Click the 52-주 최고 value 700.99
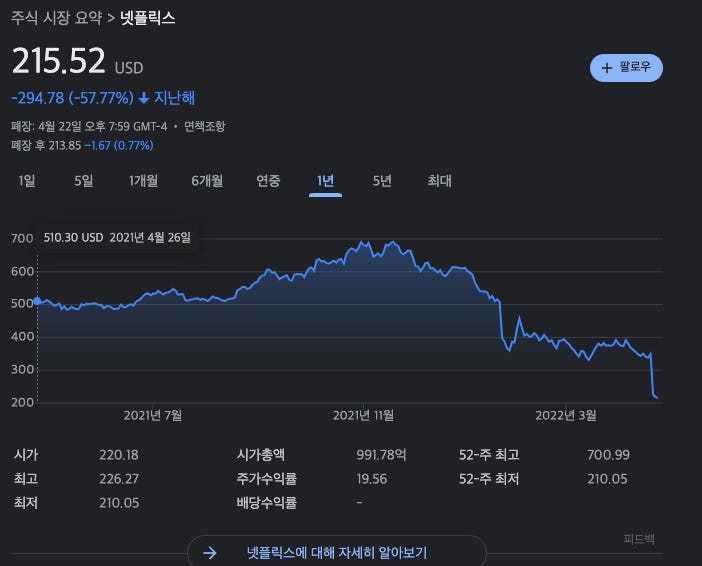The width and height of the screenshot is (702, 566). point(608,455)
